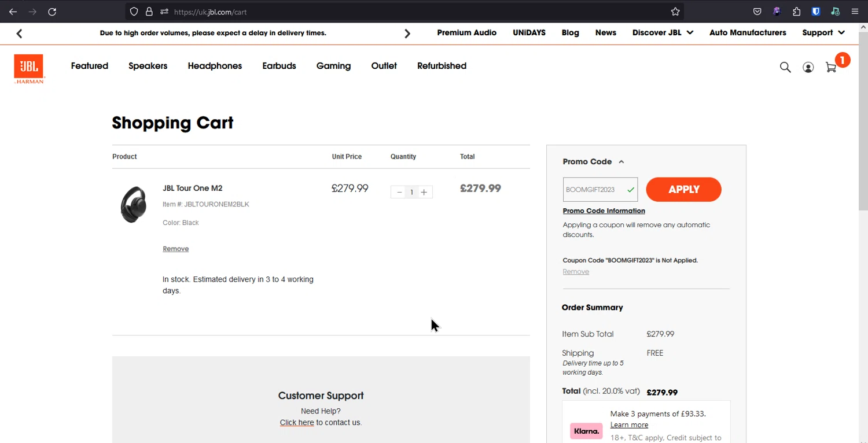Bookmark this page with the star icon
This screenshot has width=868, height=443.
click(x=675, y=12)
